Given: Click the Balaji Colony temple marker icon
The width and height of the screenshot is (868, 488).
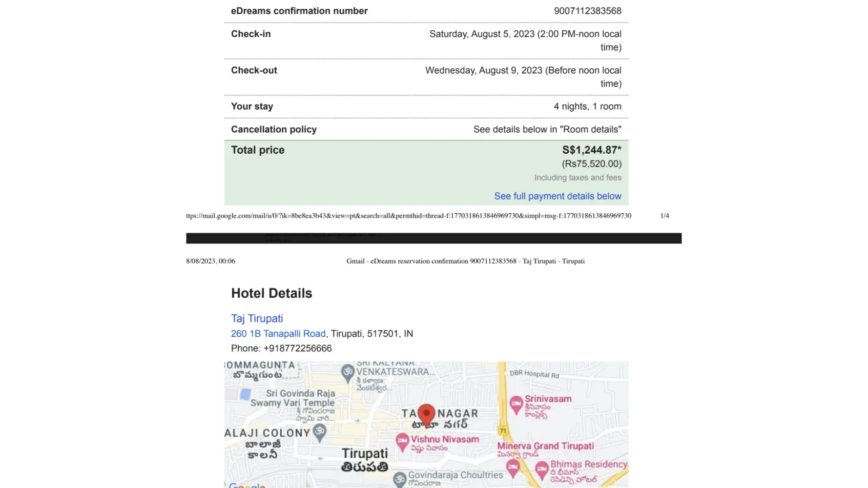Looking at the screenshot, I should click(320, 433).
